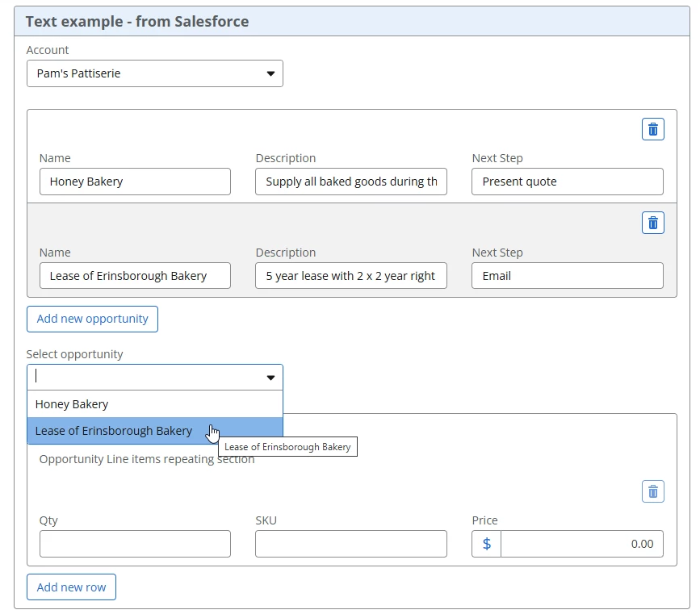Screen dimensions: 700x614
Task: Delete the Lease of Erinsborough Bakery row
Action: (652, 223)
